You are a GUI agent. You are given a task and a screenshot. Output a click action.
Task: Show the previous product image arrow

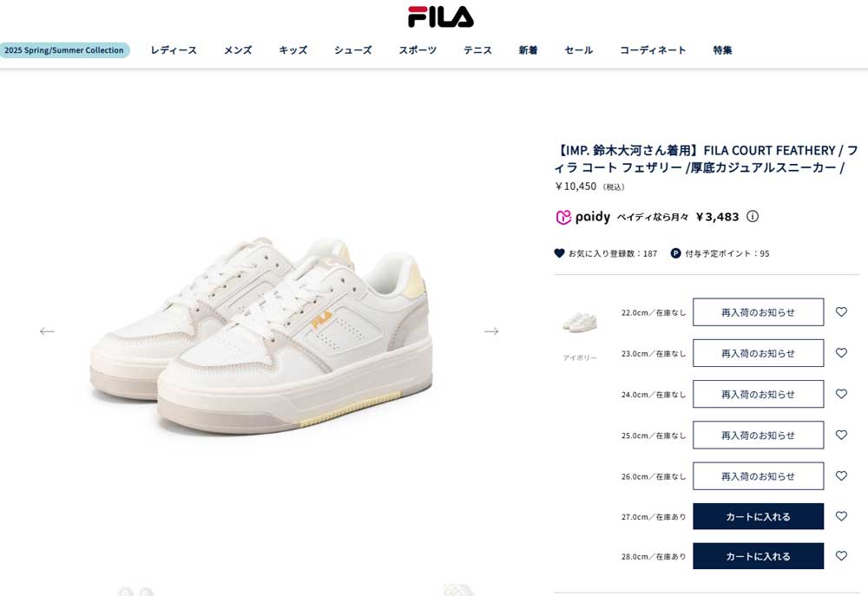click(x=47, y=331)
